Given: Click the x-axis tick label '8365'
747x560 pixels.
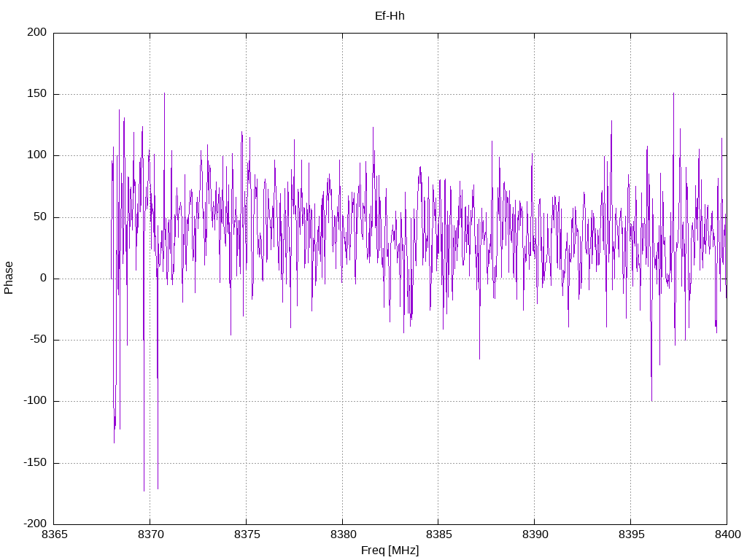Looking at the screenshot, I should (x=55, y=534).
